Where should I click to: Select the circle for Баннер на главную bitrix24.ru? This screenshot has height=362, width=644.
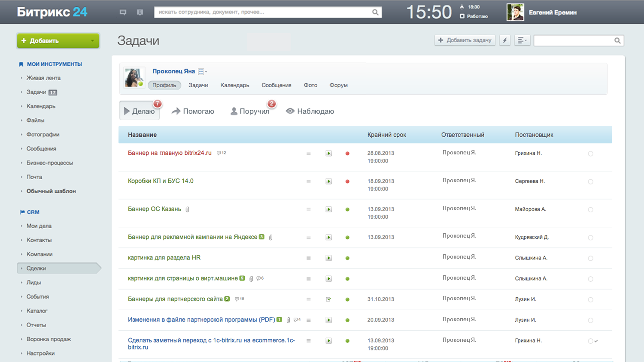click(590, 154)
